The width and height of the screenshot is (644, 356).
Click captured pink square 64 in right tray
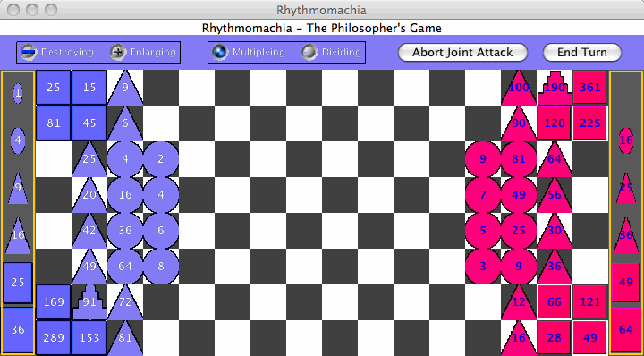(626, 330)
